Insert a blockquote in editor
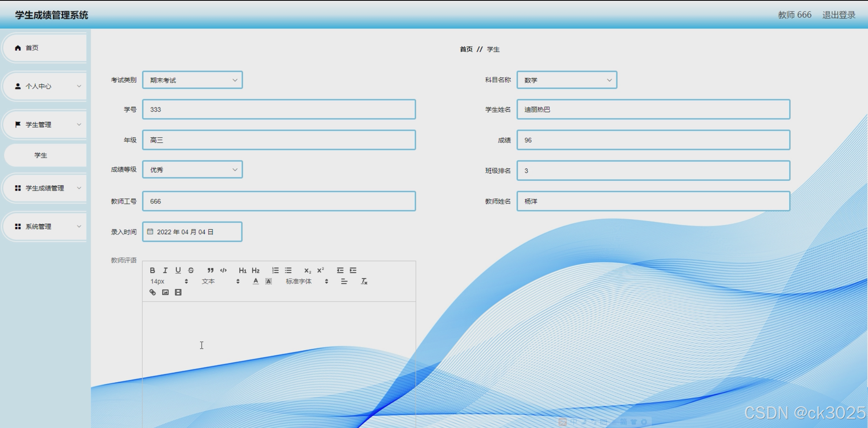The height and width of the screenshot is (428, 868). [210, 270]
